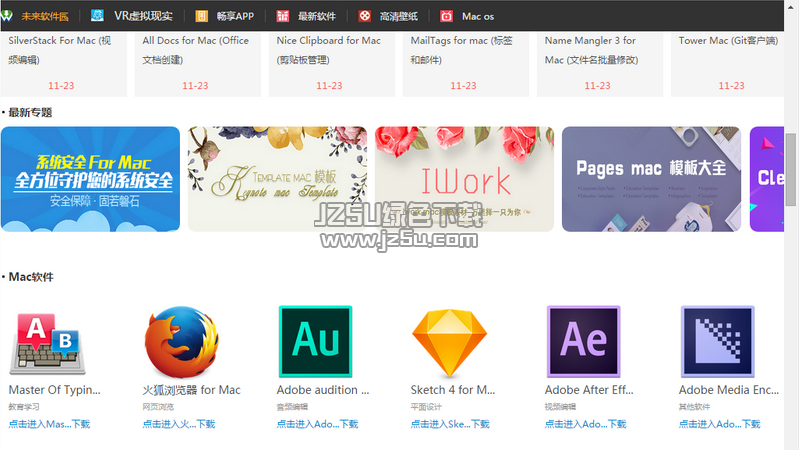This screenshot has width=799, height=450.
Task: Click the Adobe audition ... title
Action: [323, 390]
